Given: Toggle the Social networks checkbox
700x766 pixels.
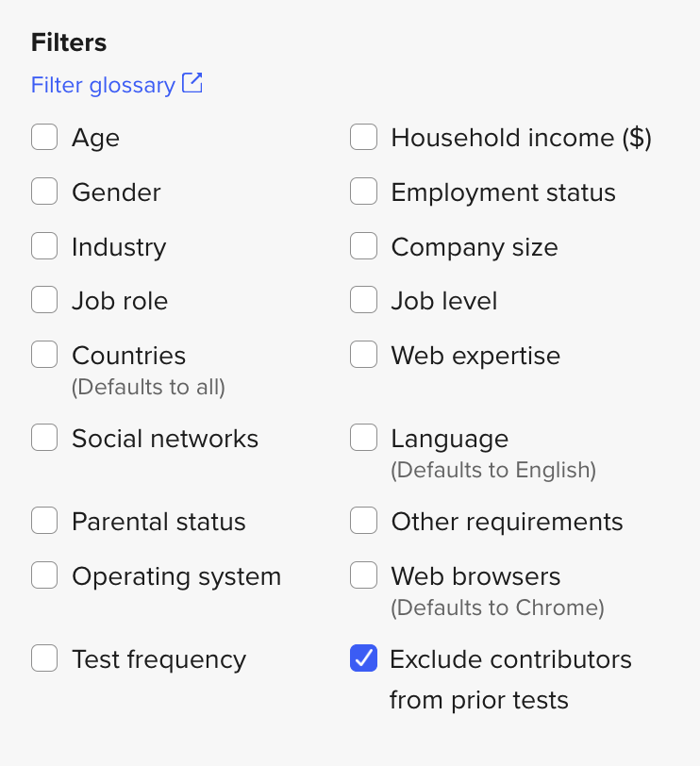Looking at the screenshot, I should point(44,439).
